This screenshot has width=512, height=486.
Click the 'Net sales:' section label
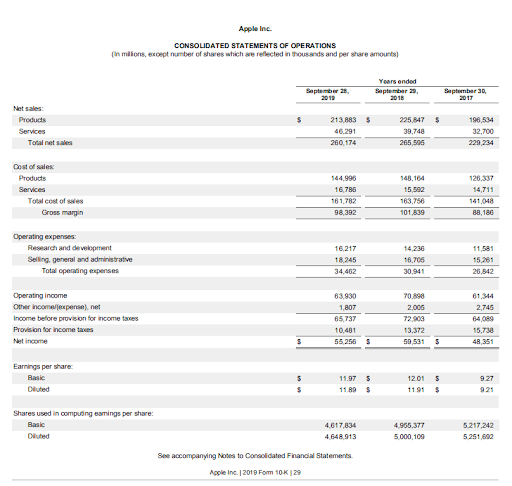tap(28, 109)
